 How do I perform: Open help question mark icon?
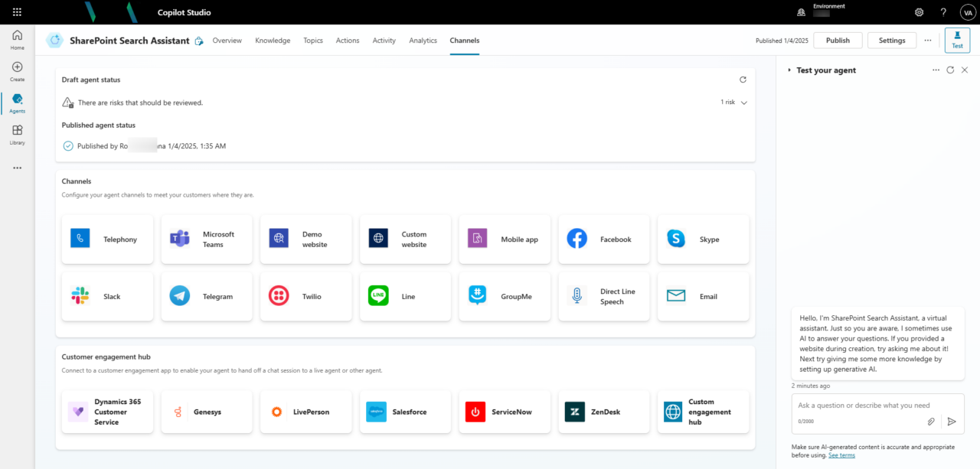click(x=943, y=12)
